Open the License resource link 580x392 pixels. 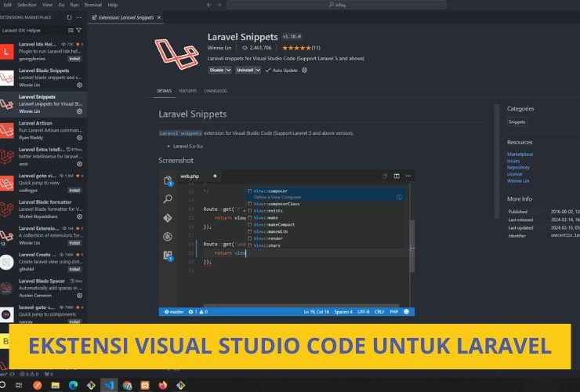click(514, 174)
